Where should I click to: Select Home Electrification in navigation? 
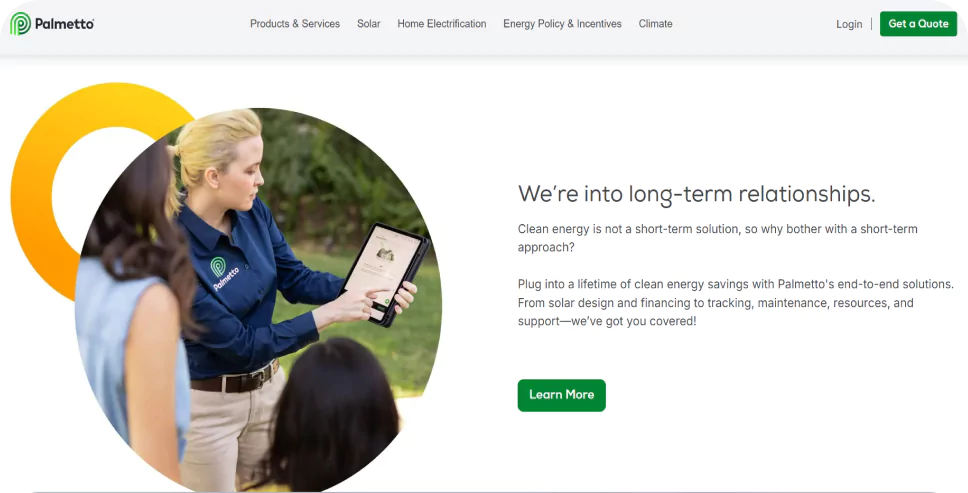[441, 24]
